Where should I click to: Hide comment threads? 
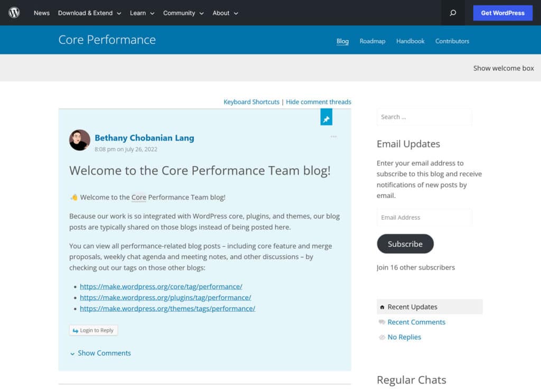[x=319, y=101]
